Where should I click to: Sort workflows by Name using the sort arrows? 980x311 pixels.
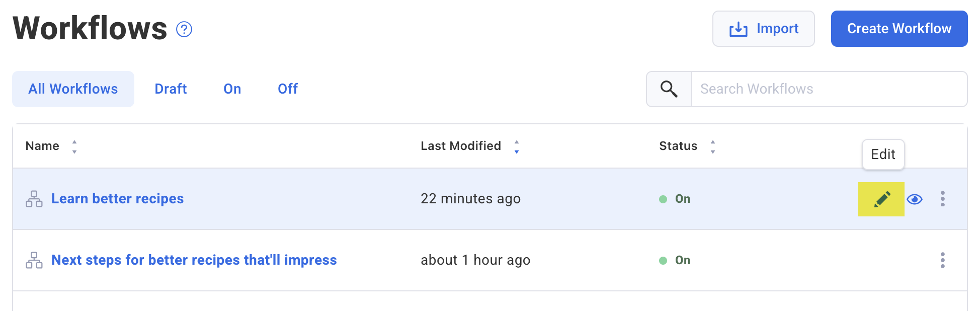74,146
